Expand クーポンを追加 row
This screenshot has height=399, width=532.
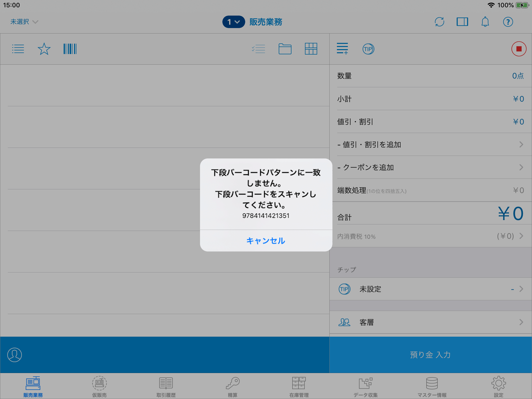point(430,167)
